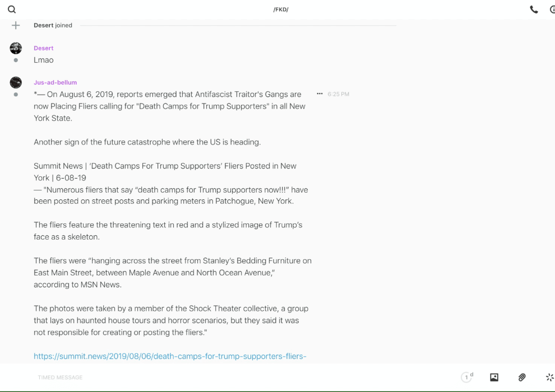This screenshot has height=392, width=555.
Task: Start a voice call with the phone icon
Action: pyautogui.click(x=534, y=10)
